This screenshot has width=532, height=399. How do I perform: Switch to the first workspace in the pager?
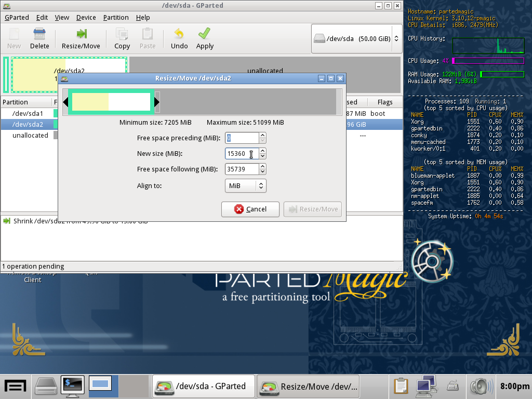103,386
